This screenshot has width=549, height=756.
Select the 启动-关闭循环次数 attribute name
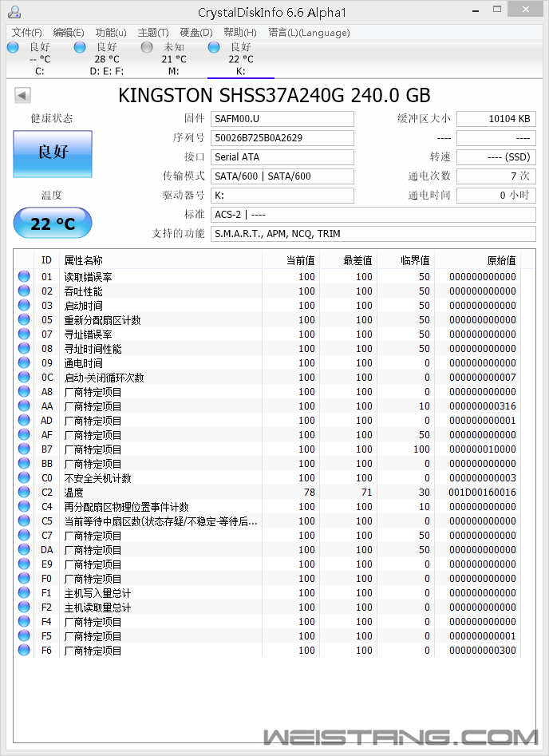click(104, 378)
